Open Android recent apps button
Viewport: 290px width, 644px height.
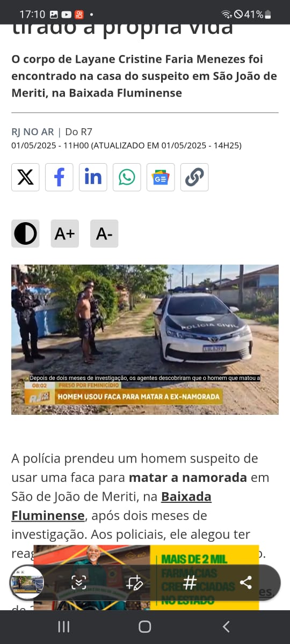coord(63,626)
